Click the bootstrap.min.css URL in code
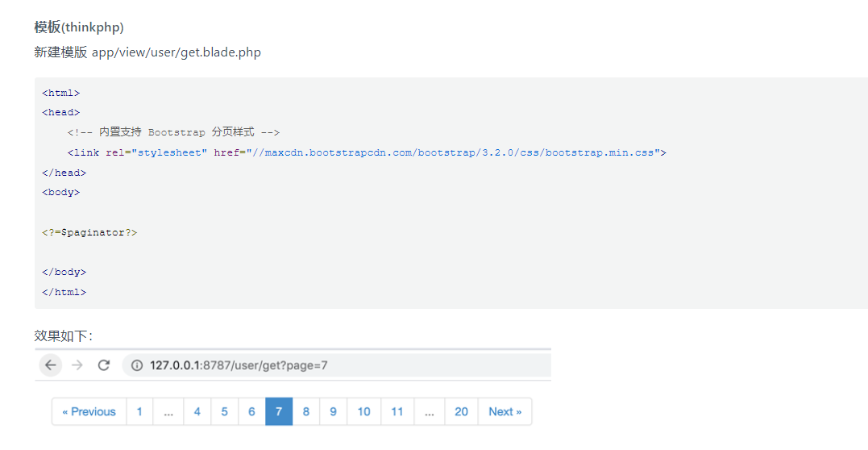868x450 pixels. click(454, 152)
